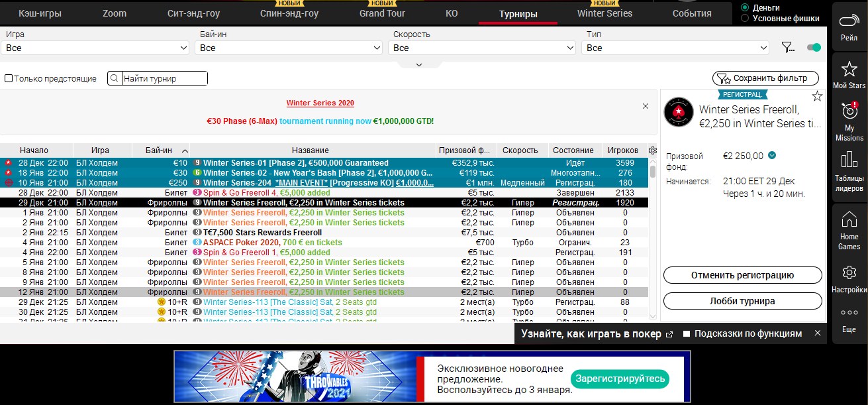Click the Зарегистрируйтесь banner button
The height and width of the screenshot is (405, 868).
(620, 378)
